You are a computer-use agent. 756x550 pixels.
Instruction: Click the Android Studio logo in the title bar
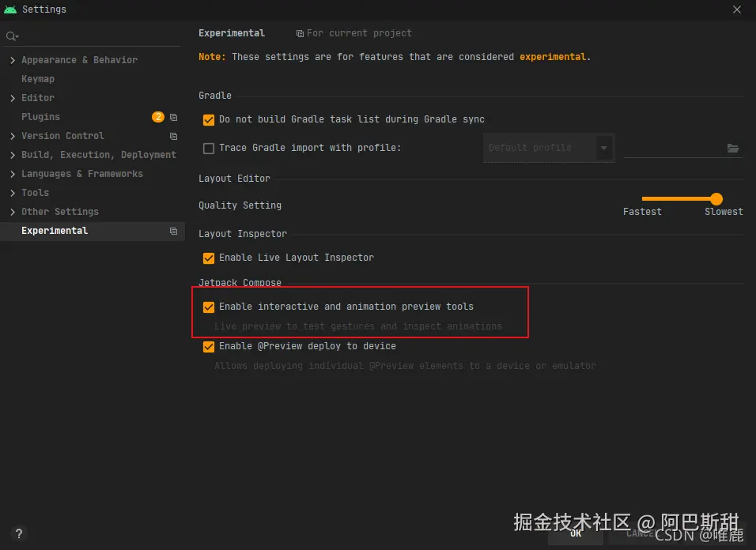(x=9, y=9)
